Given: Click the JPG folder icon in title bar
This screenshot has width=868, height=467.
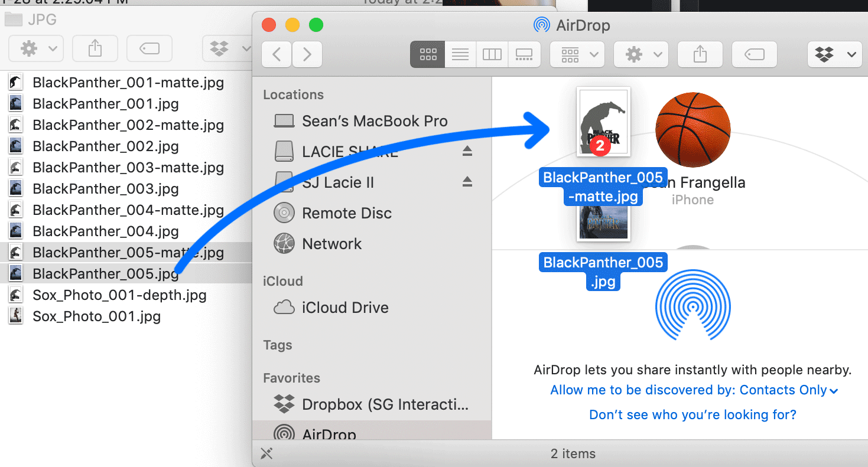Looking at the screenshot, I should (14, 19).
